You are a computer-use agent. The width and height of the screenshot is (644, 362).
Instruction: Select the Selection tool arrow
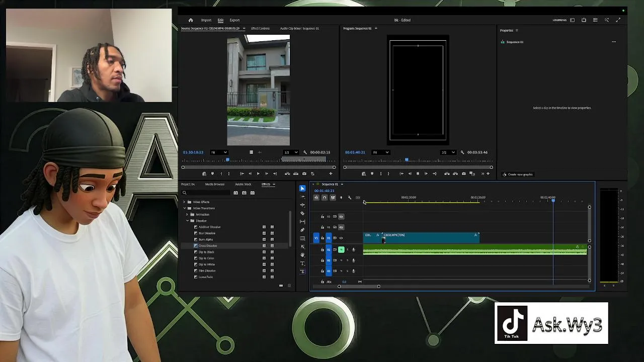(x=302, y=189)
